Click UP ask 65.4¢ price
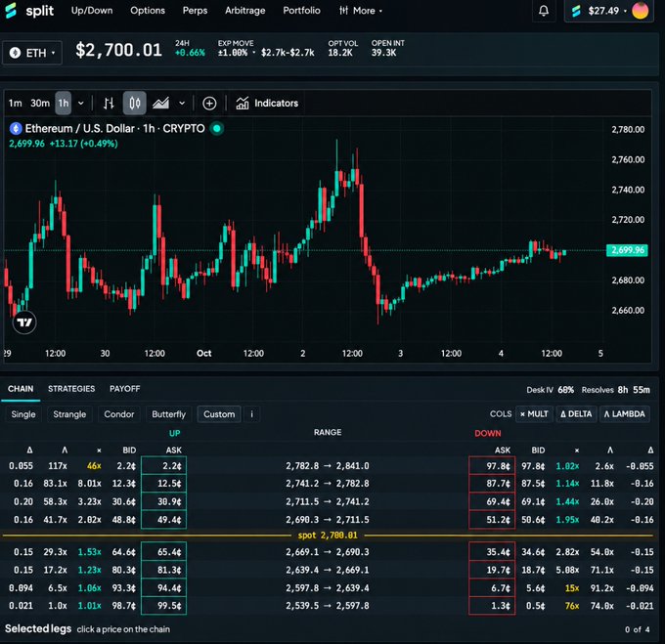This screenshot has width=665, height=644. pos(163,551)
